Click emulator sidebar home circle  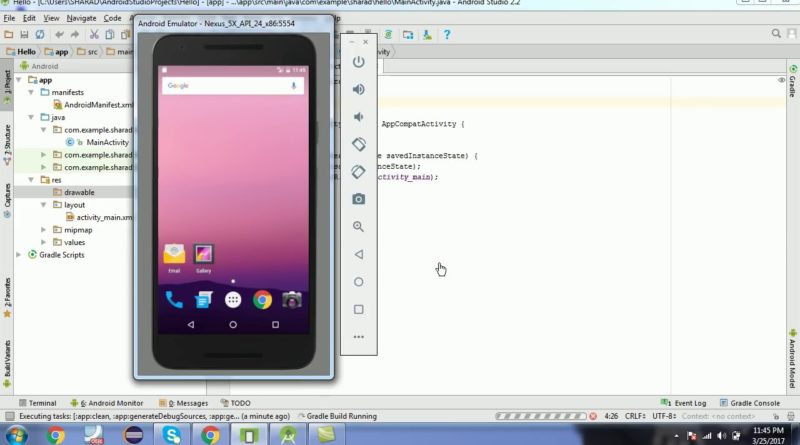(359, 282)
